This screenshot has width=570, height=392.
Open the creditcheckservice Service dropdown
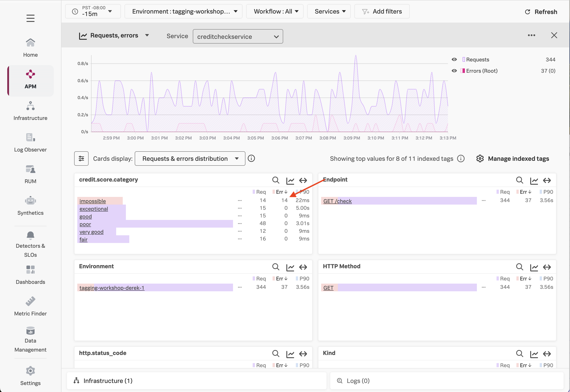(238, 37)
